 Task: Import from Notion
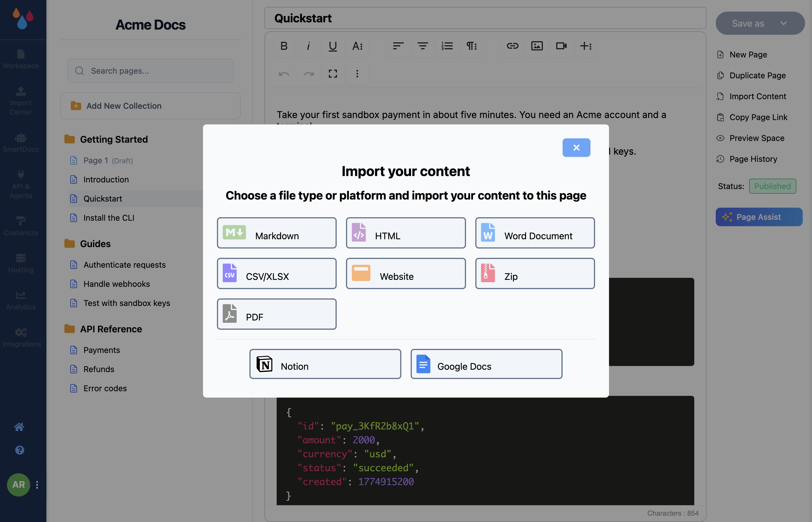pos(325,364)
